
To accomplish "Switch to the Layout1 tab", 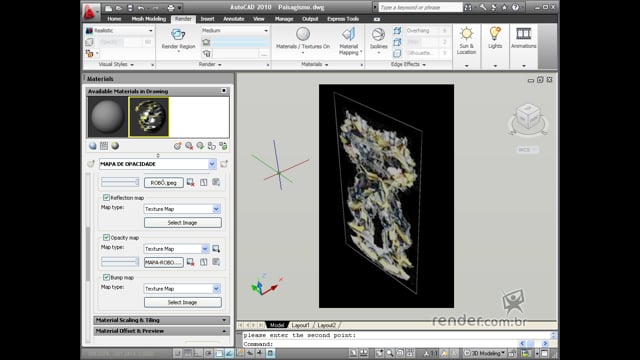I will 301,325.
